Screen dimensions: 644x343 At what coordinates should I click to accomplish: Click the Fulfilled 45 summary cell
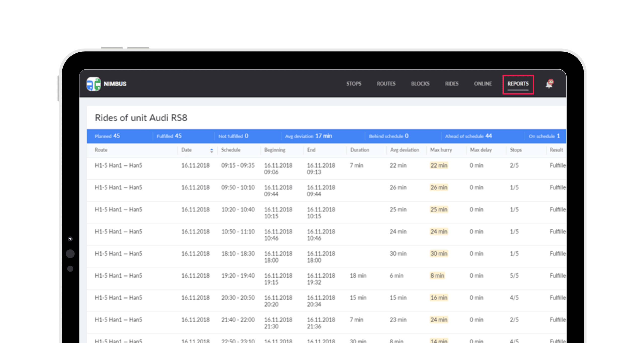pyautogui.click(x=169, y=136)
